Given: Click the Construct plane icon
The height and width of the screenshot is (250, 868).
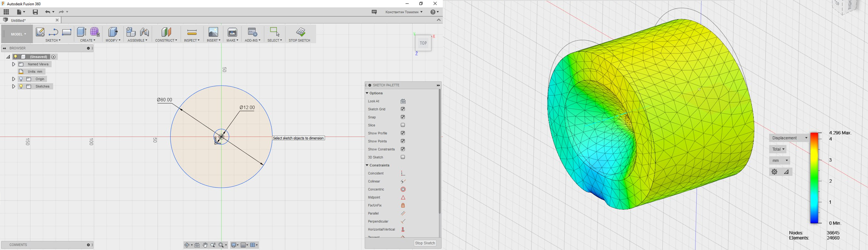Looking at the screenshot, I should pos(166,32).
